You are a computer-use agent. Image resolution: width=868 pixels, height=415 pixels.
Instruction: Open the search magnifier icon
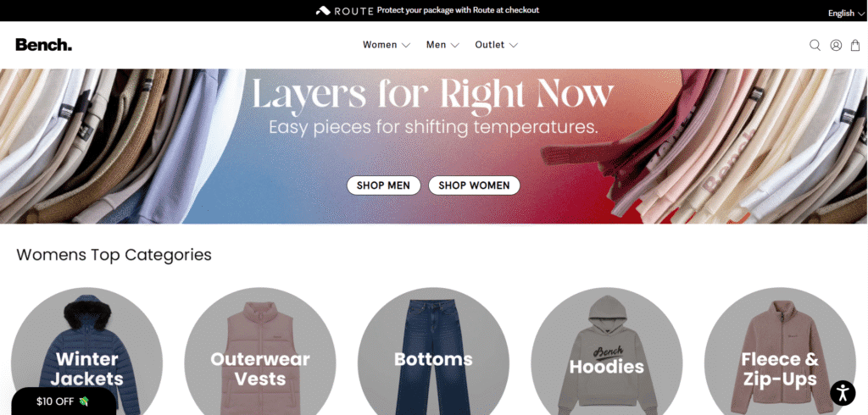pyautogui.click(x=815, y=46)
